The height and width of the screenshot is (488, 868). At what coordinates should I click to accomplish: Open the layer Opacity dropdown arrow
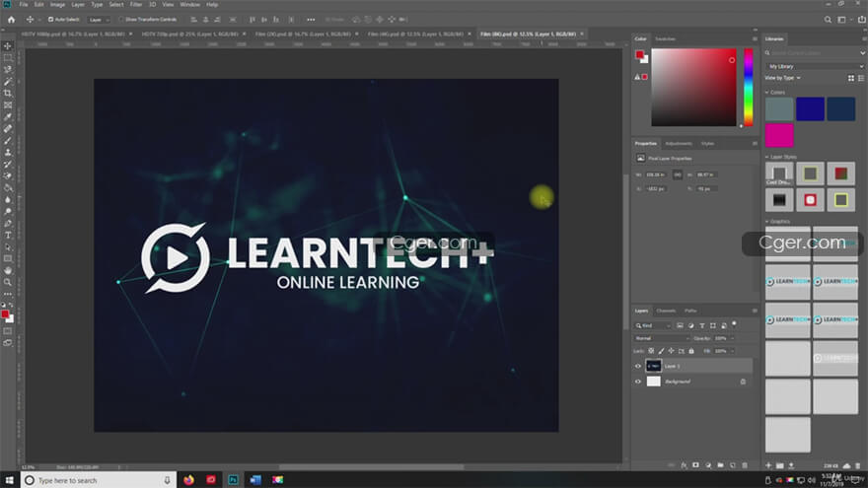click(x=732, y=338)
